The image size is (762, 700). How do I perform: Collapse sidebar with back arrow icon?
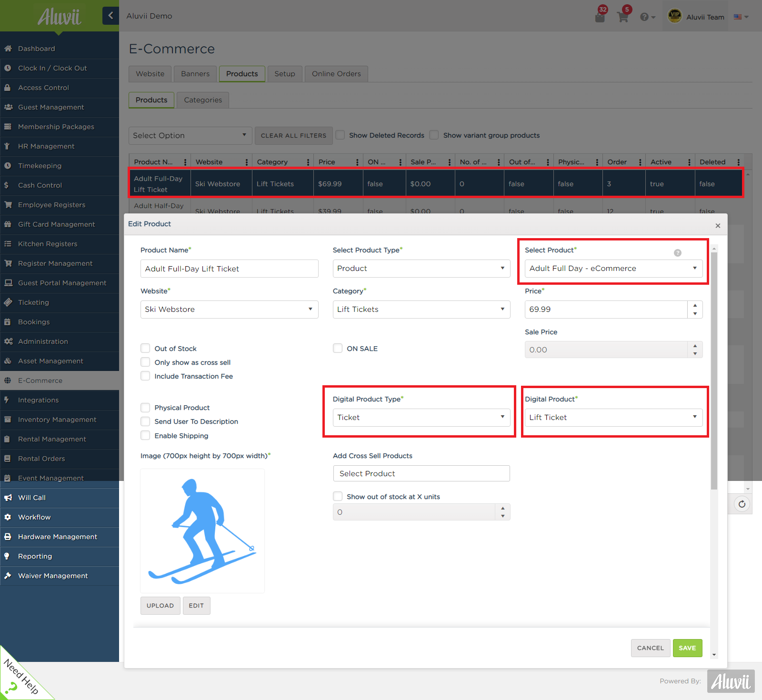point(110,16)
